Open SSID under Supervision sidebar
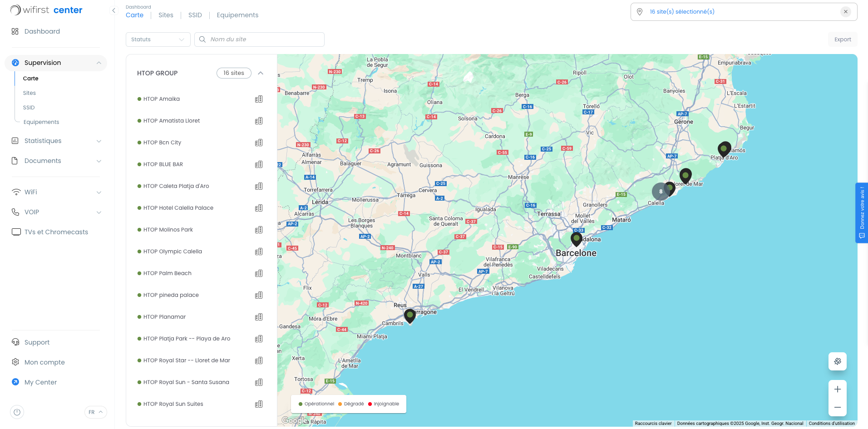The width and height of the screenshot is (868, 429). tap(29, 108)
